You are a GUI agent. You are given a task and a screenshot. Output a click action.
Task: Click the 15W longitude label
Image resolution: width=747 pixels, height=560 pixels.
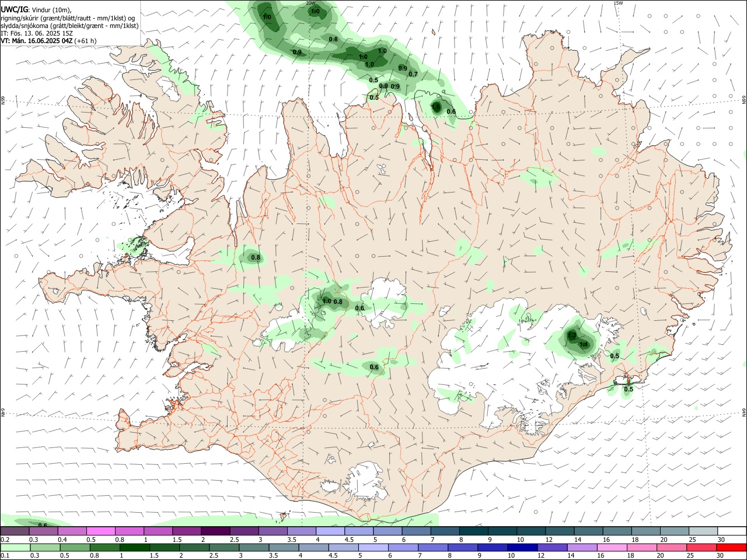618,3
